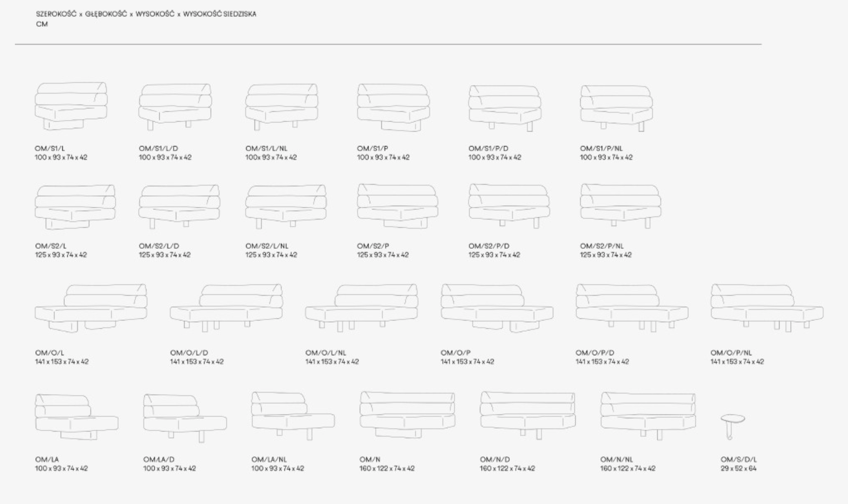
Task: Click the OM/O/P/D label text
Action: pos(595,353)
